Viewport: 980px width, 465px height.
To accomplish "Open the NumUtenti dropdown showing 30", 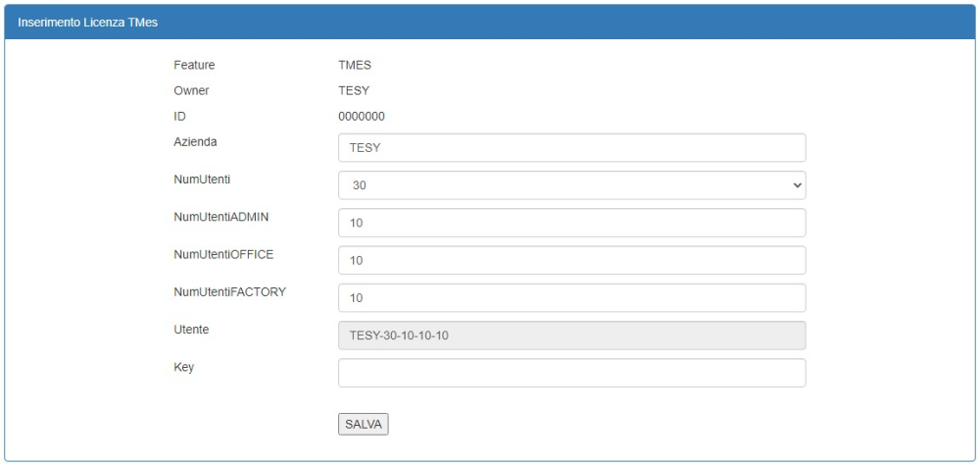I will coord(571,185).
